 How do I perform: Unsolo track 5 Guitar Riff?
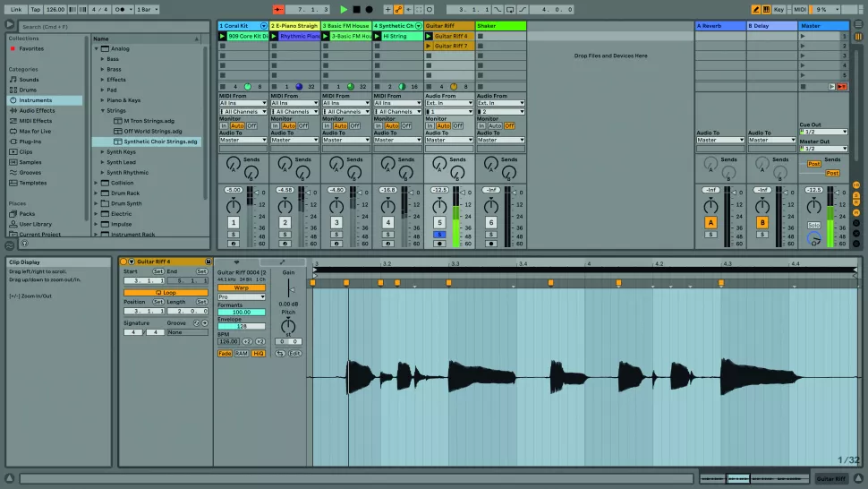[439, 234]
